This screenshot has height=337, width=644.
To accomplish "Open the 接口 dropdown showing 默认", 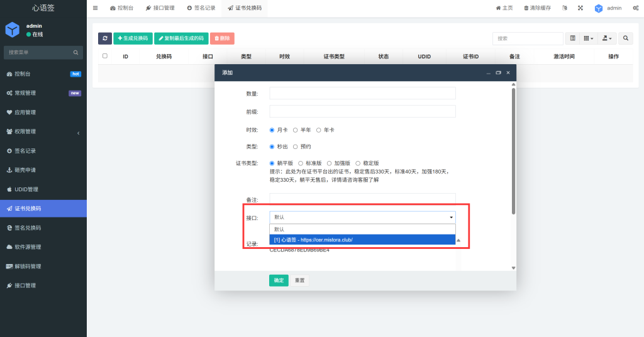I will pos(362,218).
